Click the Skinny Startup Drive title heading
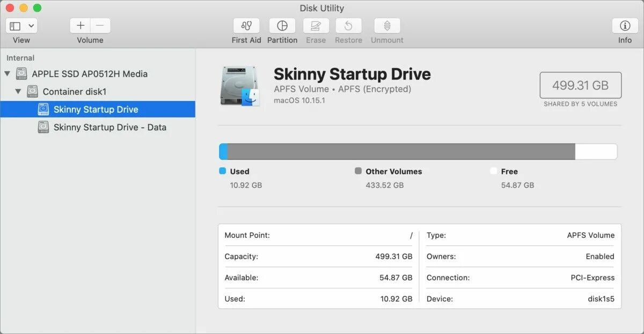644x334 pixels. pos(352,74)
